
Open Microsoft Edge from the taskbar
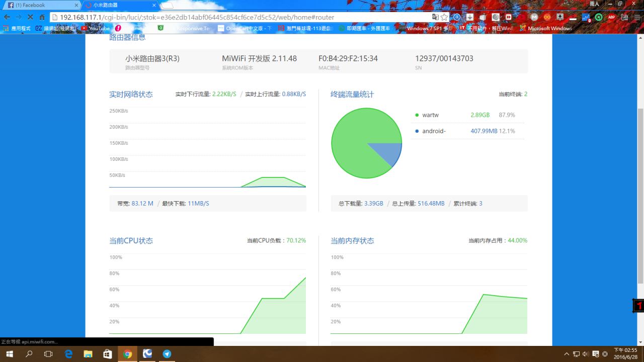69,354
